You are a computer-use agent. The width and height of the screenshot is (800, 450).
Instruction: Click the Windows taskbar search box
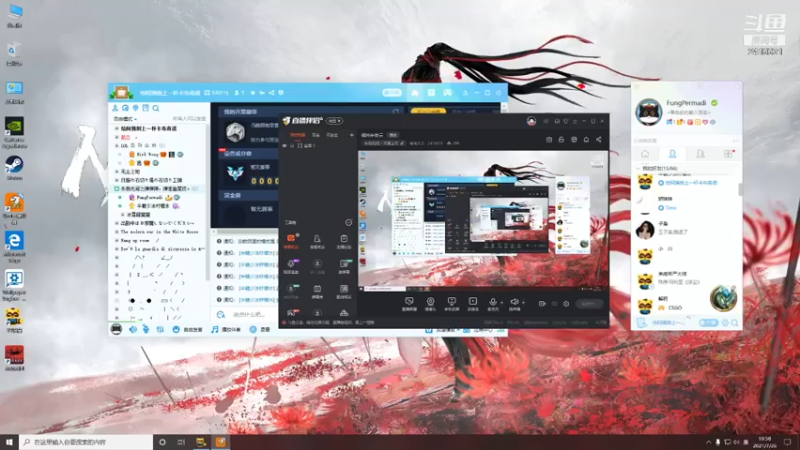(86, 442)
